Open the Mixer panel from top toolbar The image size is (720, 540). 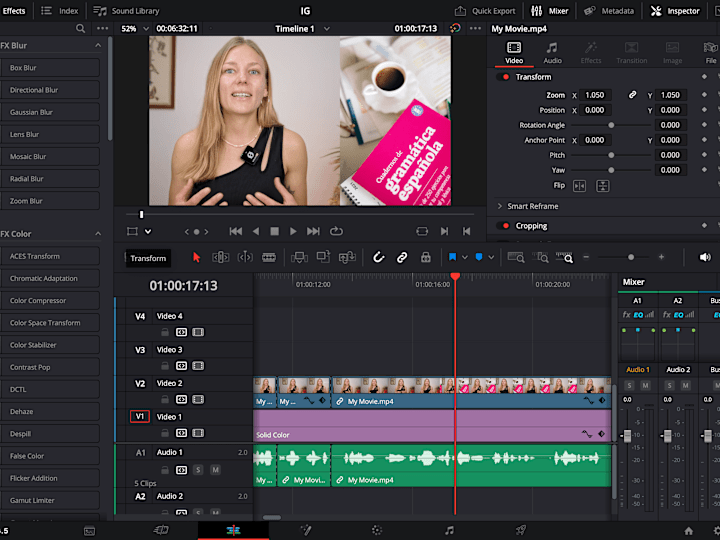click(549, 11)
